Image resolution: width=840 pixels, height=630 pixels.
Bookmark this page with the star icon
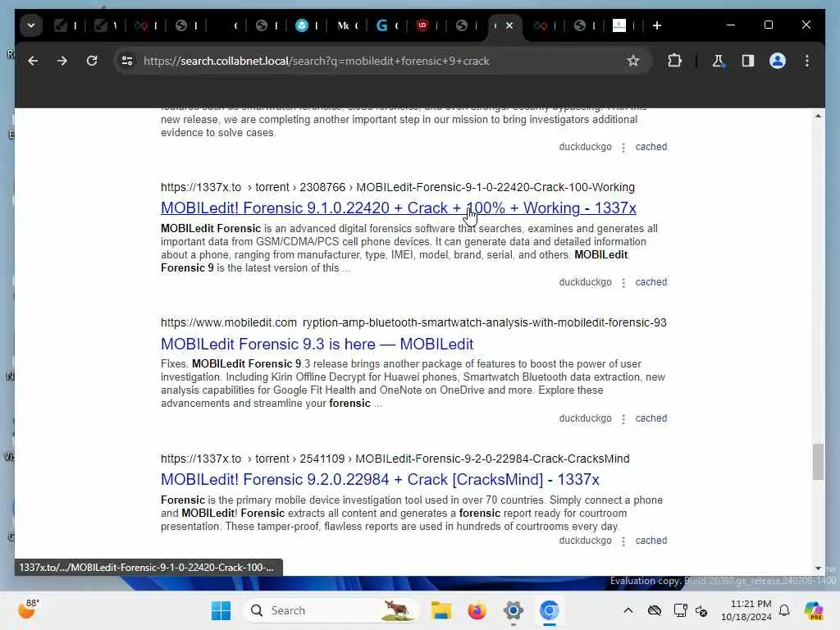tap(633, 61)
